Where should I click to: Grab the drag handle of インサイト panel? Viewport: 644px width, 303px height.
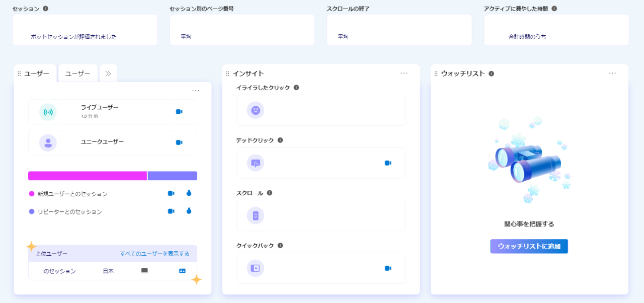[x=227, y=73]
